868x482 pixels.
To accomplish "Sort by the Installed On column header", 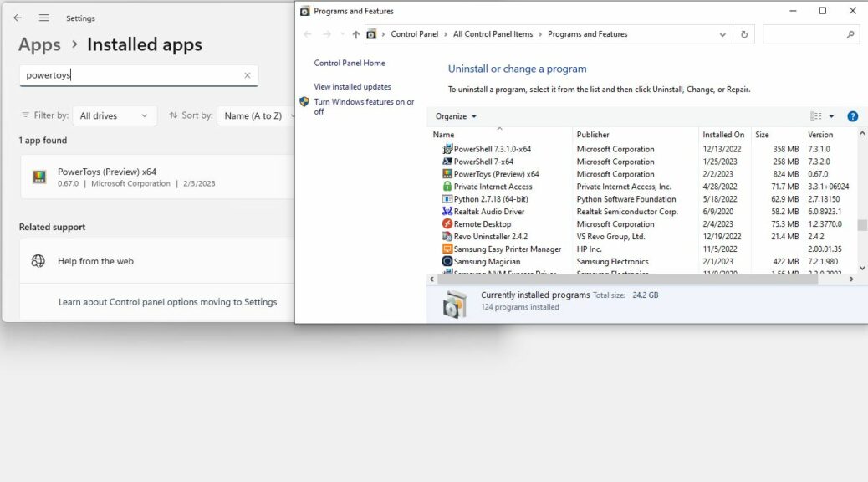I will 725,135.
